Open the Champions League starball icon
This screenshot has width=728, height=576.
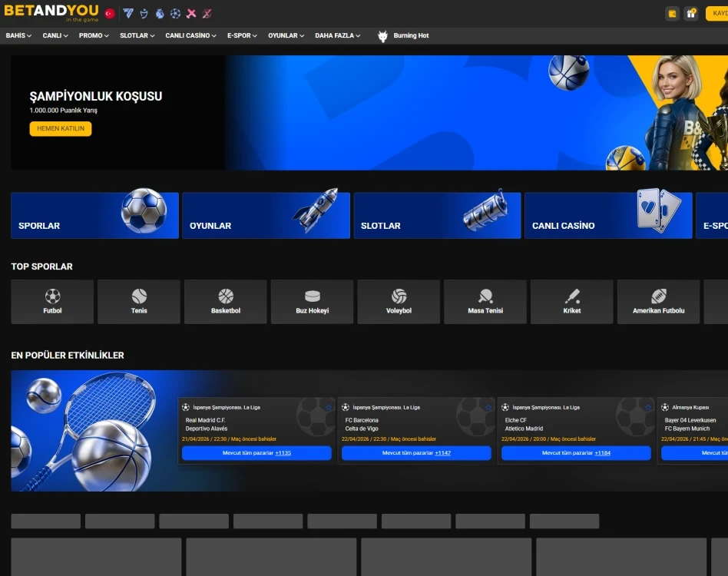(x=176, y=14)
